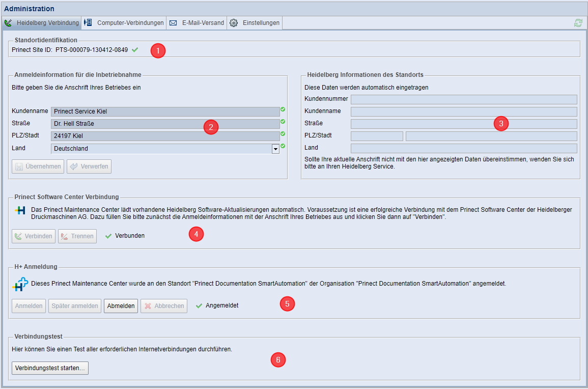The image size is (588, 389).
Task: Click the Straße field with Dr. Hell Straße
Action: click(x=165, y=124)
